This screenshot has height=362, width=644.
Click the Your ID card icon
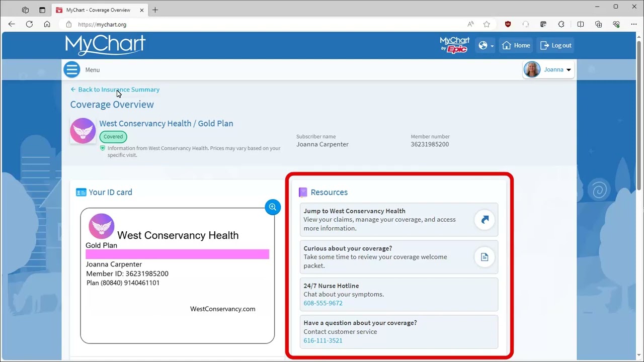81,192
